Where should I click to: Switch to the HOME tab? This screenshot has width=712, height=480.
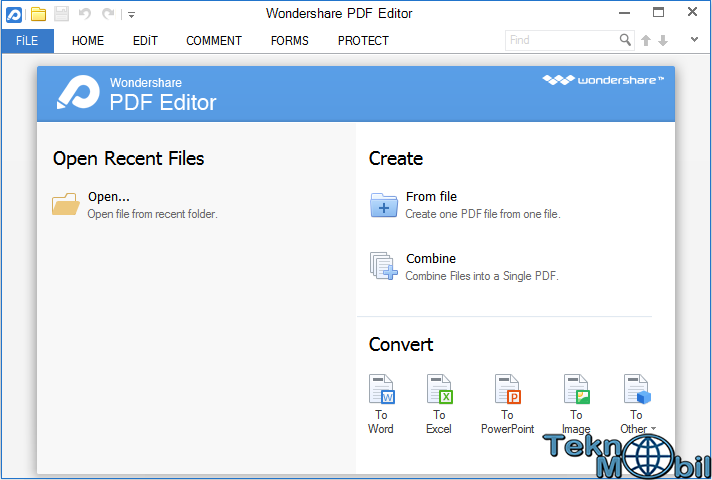click(x=88, y=41)
